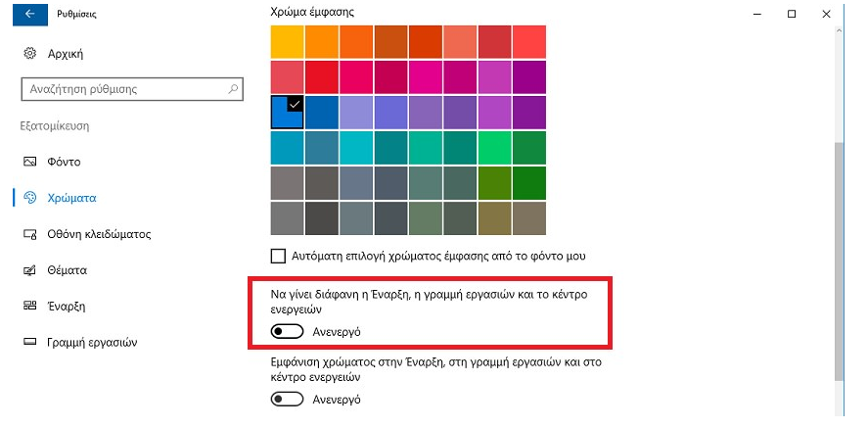Click the Θέματα brush icon

[x=29, y=270]
